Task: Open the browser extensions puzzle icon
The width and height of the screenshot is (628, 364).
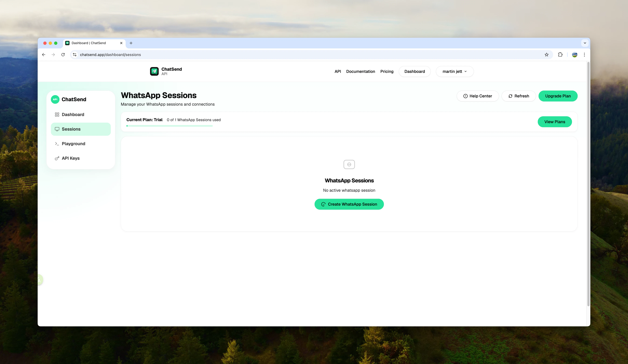Action: point(560,55)
